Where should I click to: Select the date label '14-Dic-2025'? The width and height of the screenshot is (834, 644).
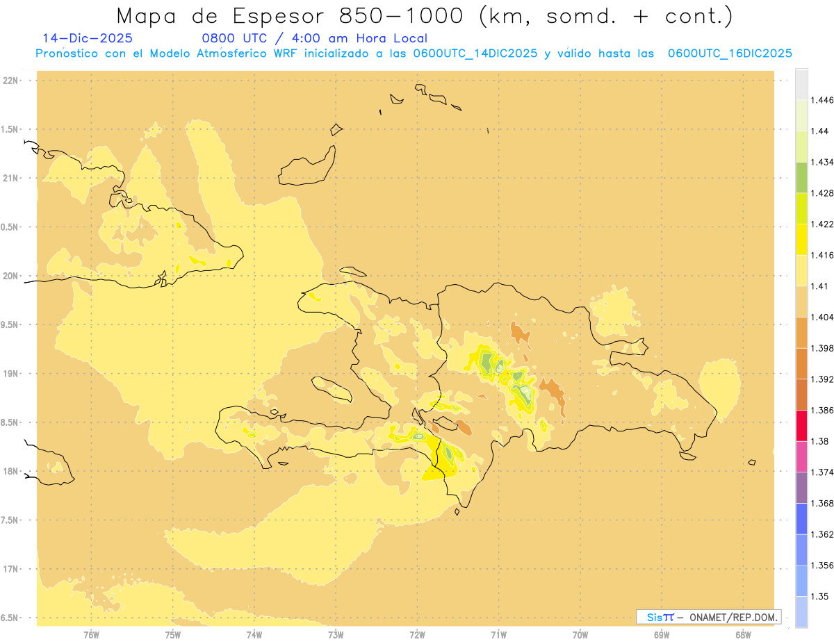click(x=88, y=38)
